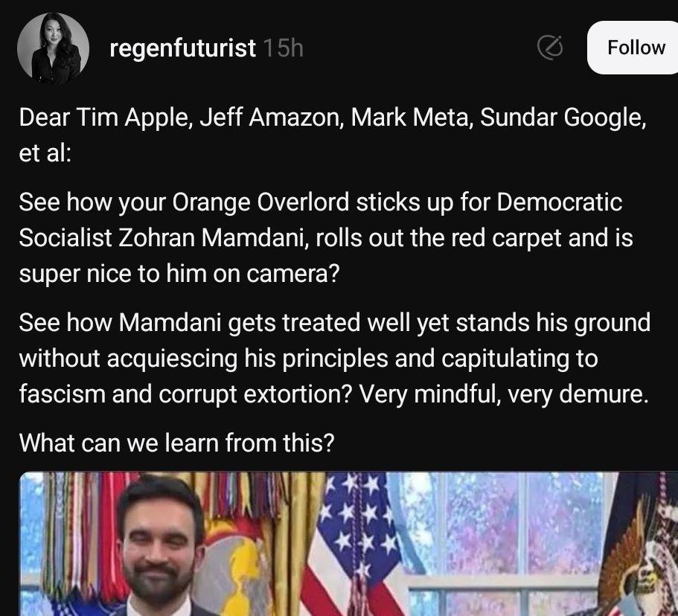The image size is (678, 616).
Task: Click the 'et al:' line
Action: click(45, 153)
